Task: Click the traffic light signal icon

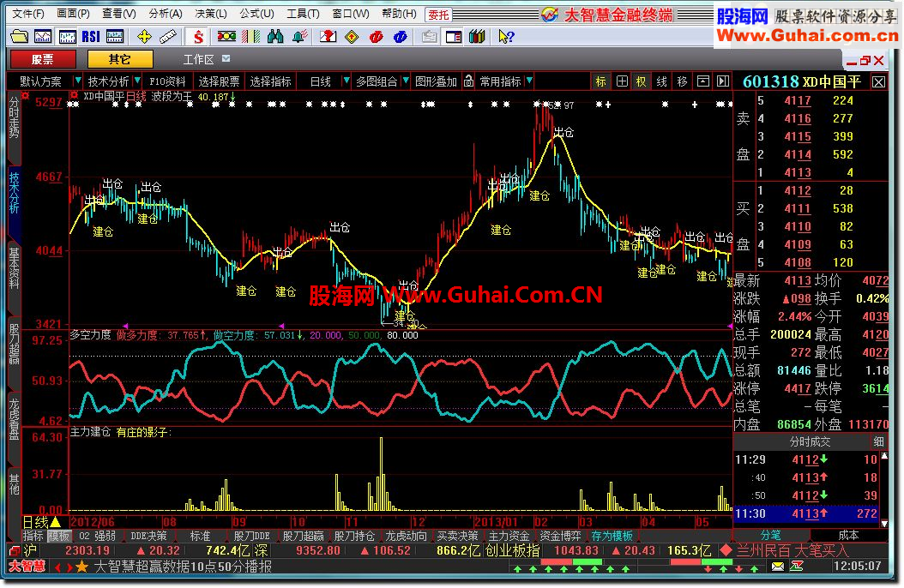Action: tap(226, 37)
